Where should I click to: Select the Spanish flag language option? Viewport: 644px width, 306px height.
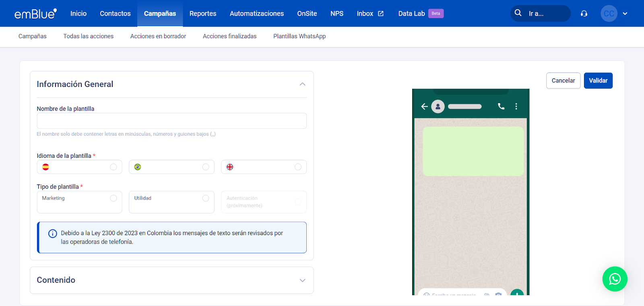tap(79, 167)
